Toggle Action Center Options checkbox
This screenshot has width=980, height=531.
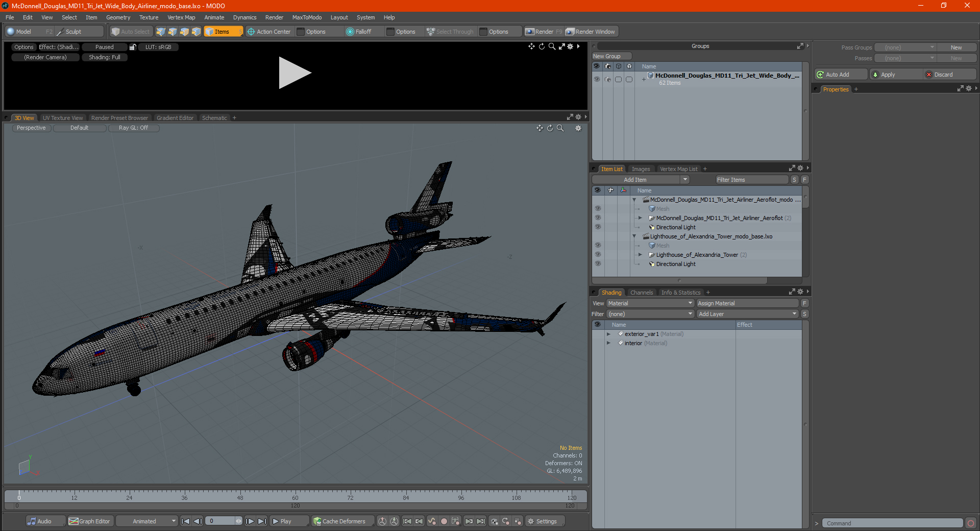tap(301, 32)
